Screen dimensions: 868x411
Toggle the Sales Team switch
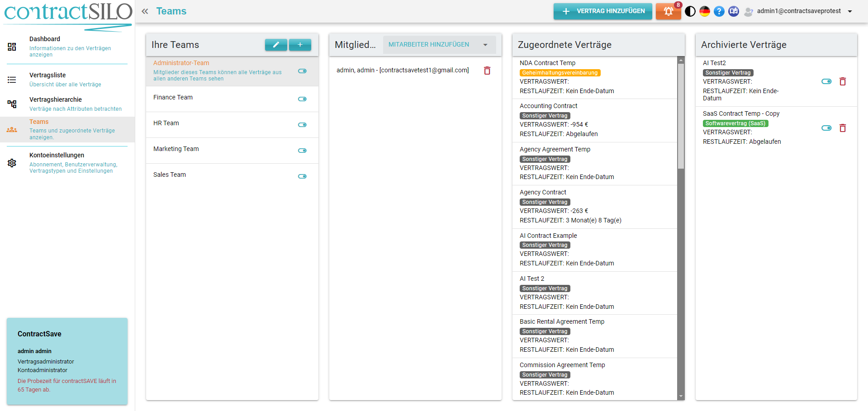coord(302,176)
